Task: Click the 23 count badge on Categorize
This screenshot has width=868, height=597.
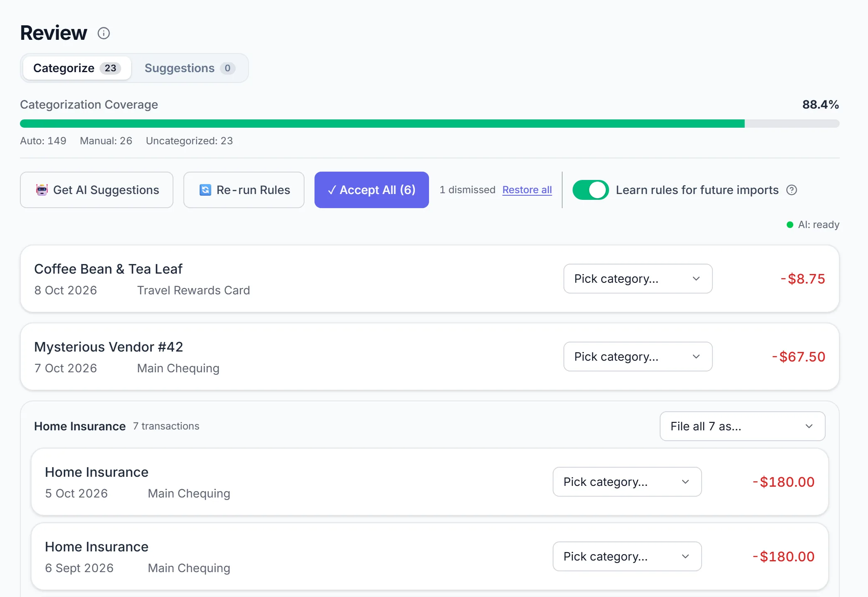Action: 110,68
